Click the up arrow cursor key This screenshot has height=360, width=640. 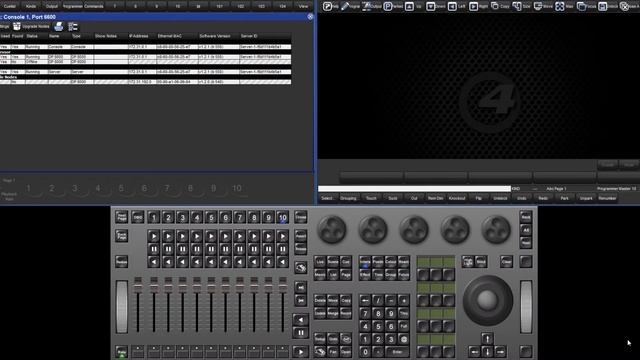coord(487,338)
